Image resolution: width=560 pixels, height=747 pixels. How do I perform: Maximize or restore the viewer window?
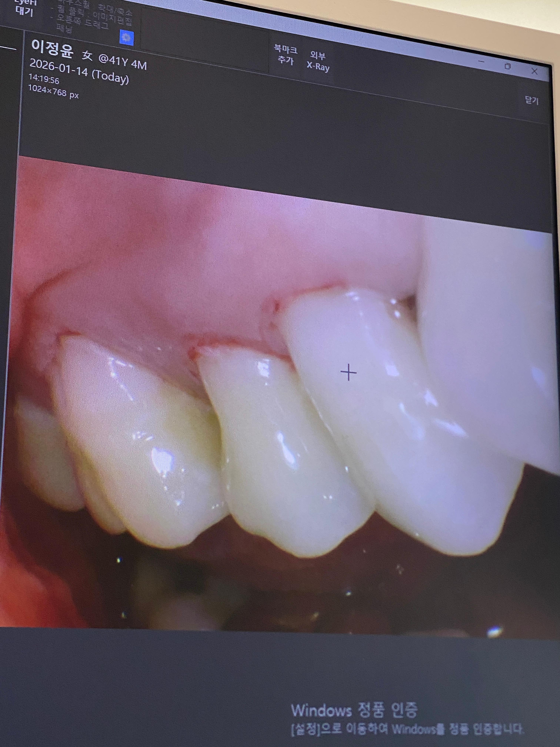pyautogui.click(x=507, y=66)
